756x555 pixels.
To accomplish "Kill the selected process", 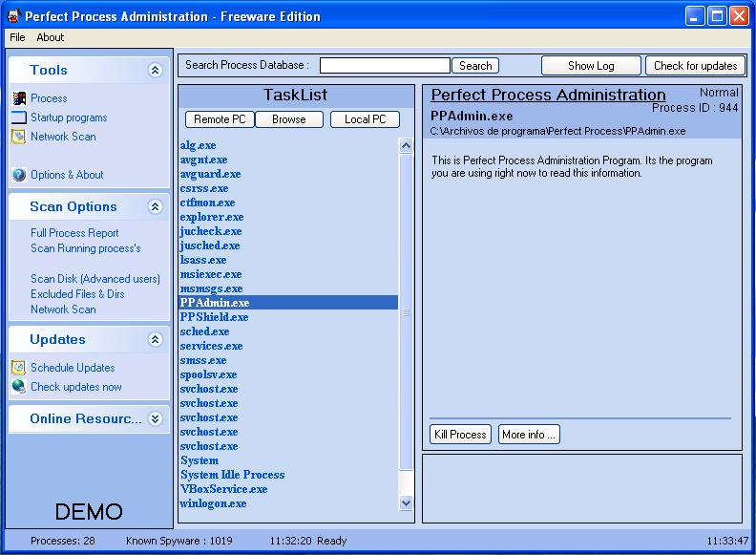I will [460, 435].
